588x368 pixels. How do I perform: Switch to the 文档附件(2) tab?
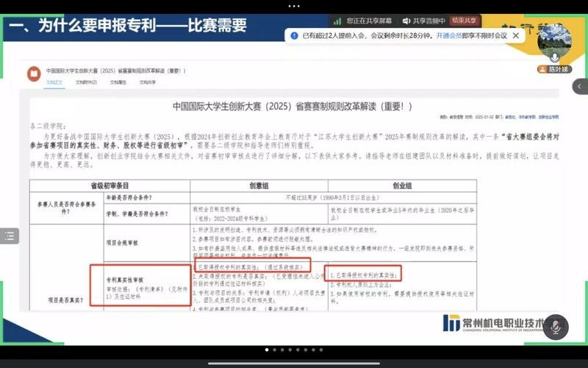pos(86,82)
